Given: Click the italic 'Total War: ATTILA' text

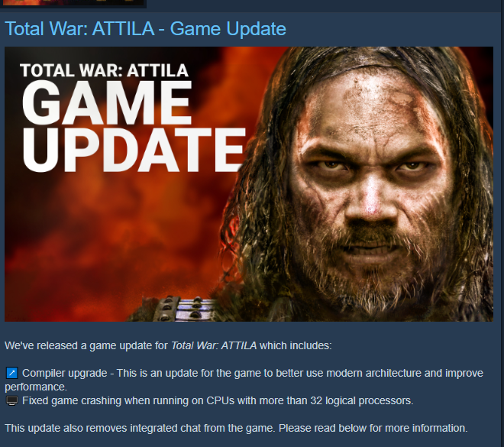Looking at the screenshot, I should (214, 345).
